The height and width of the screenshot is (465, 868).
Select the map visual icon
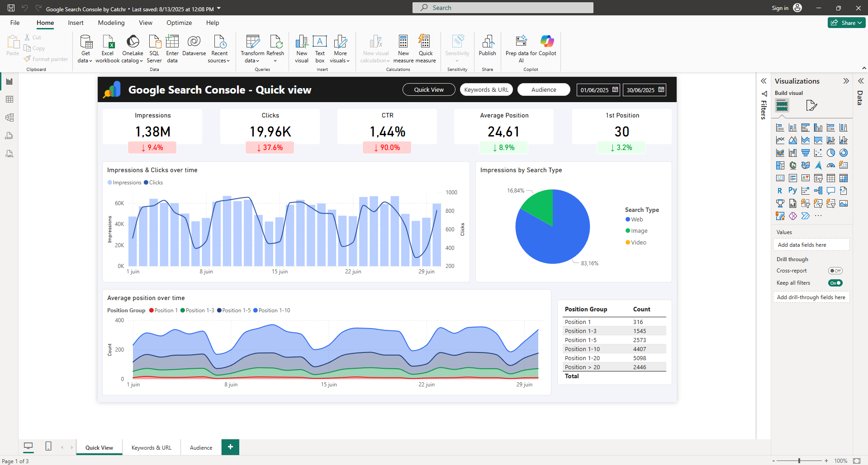792,165
